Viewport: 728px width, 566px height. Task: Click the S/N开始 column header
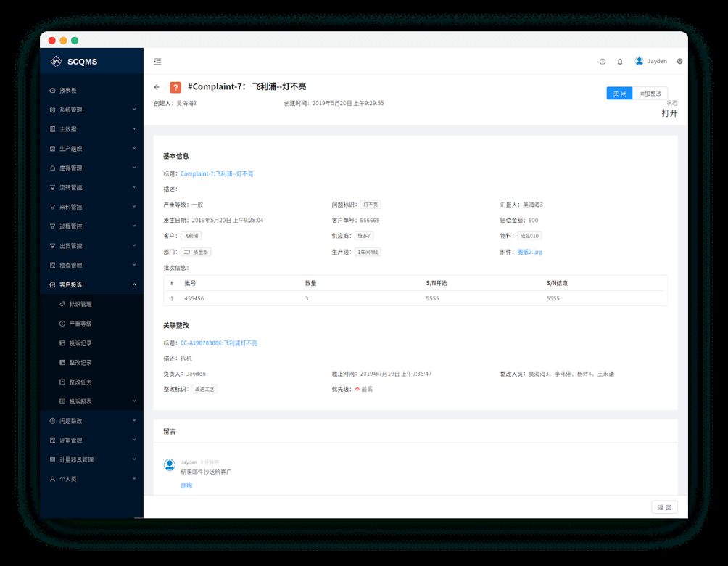point(437,283)
